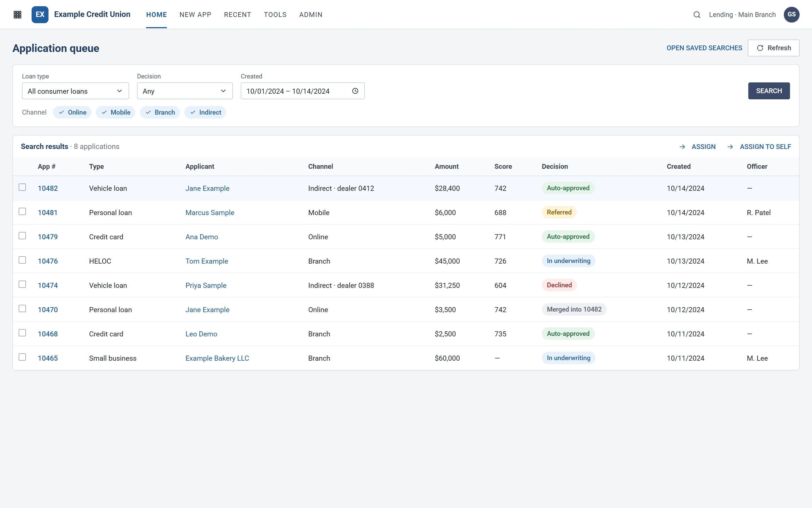Click the Score column header

coord(503,167)
